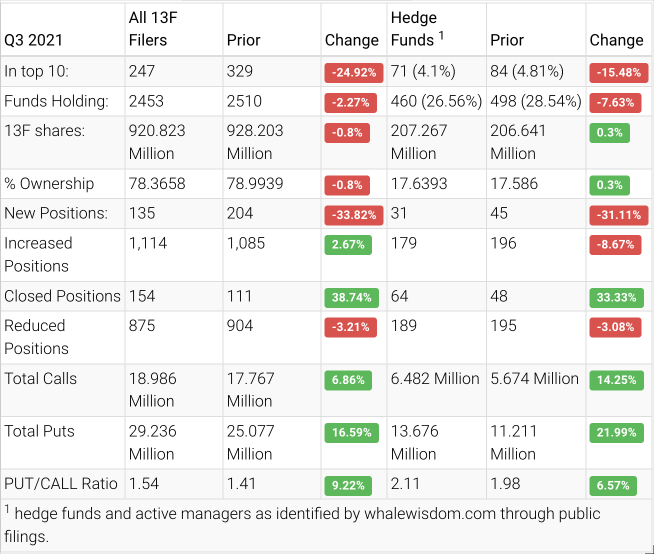Select the Total Puts row label
This screenshot has height=554, width=654.
39,431
